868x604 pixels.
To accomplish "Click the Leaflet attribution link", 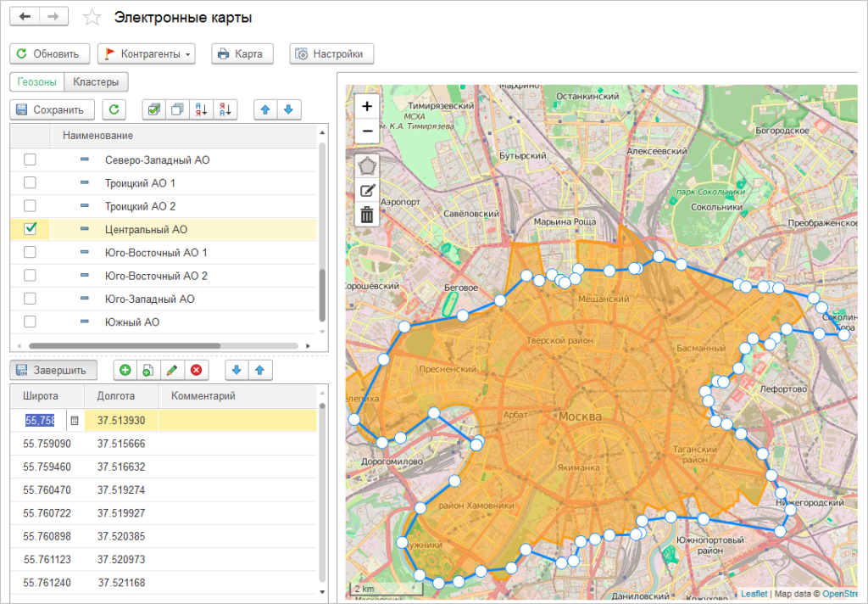I will [754, 594].
